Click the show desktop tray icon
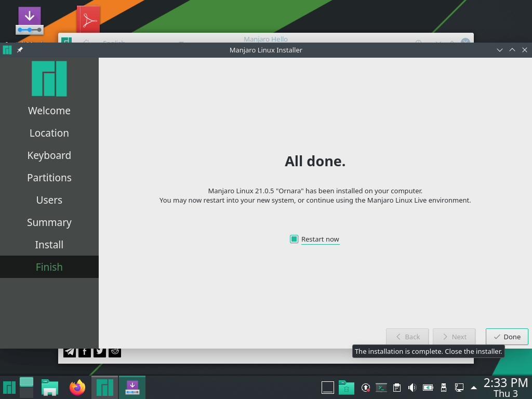Image resolution: width=532 pixels, height=399 pixels. tap(328, 388)
